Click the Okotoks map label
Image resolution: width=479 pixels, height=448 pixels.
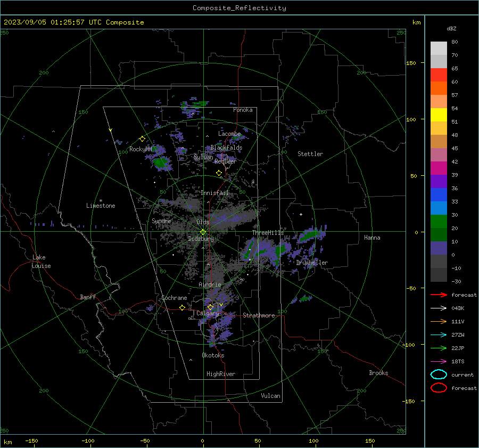[x=213, y=355]
